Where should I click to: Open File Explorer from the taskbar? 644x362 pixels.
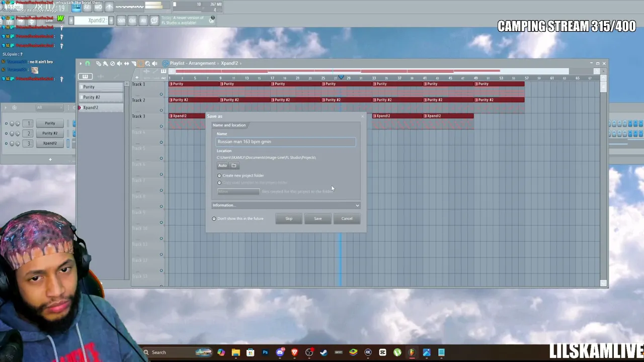point(235,352)
